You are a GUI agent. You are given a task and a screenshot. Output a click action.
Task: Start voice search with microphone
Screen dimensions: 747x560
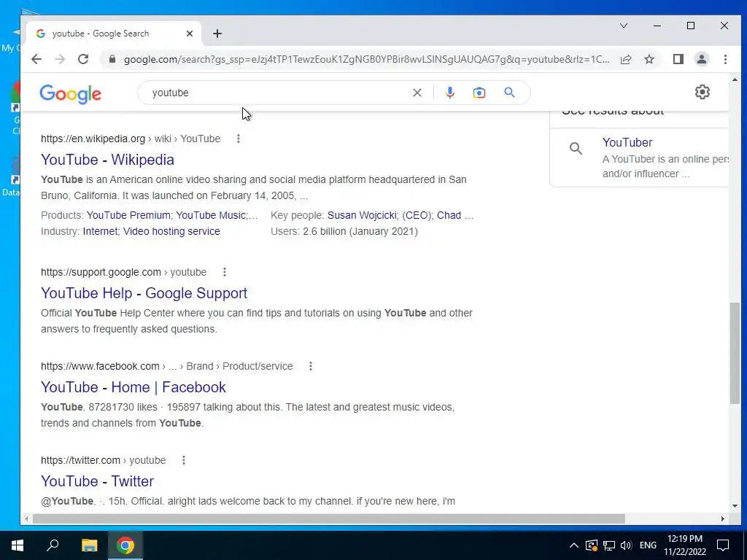[x=449, y=93]
